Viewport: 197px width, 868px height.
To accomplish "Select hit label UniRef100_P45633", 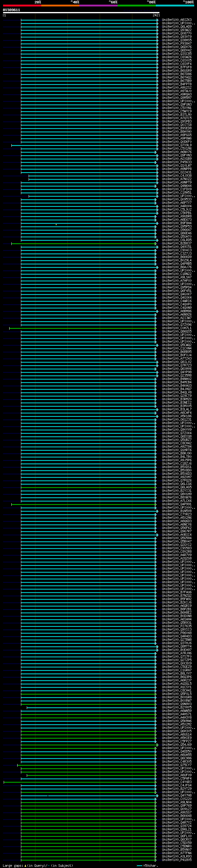I will pyautogui.click(x=177, y=162).
